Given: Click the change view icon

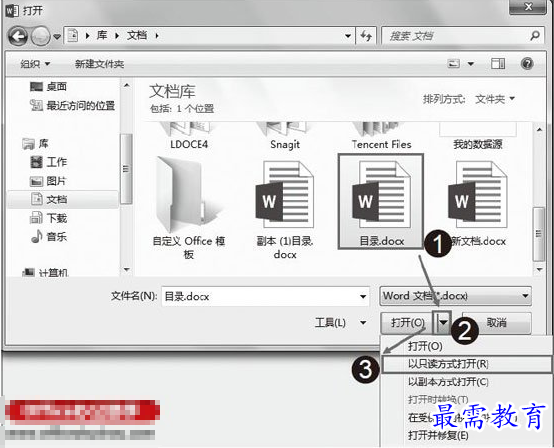Looking at the screenshot, I should 454,64.
